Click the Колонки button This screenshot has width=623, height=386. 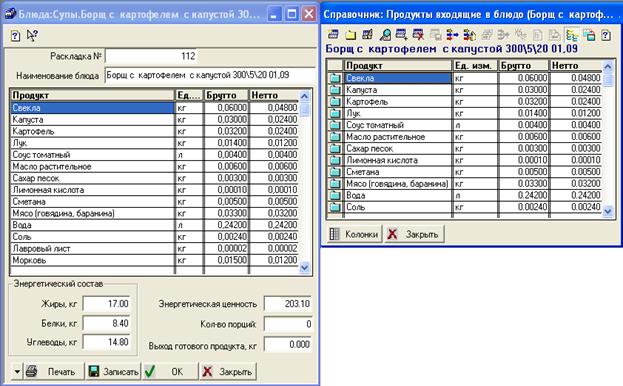(354, 234)
